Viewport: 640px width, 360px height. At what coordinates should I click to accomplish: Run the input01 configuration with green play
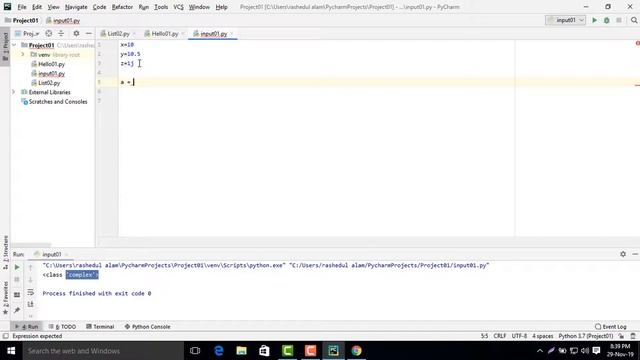594,20
